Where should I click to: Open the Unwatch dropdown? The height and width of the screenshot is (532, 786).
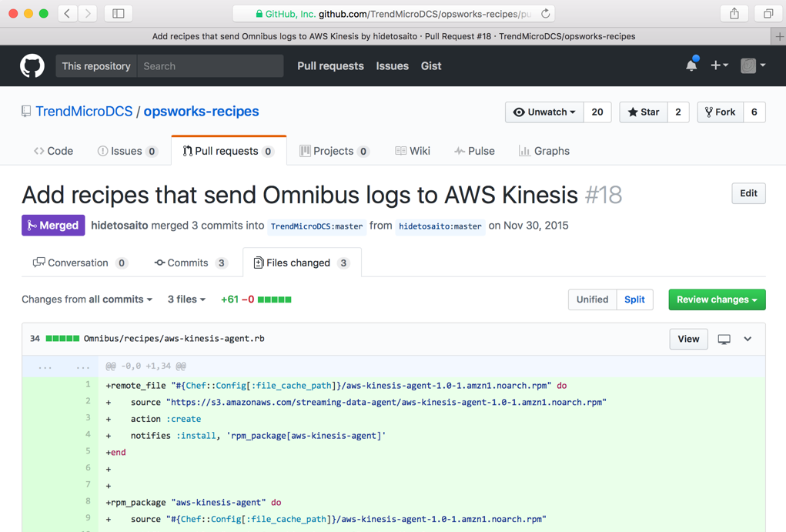[x=544, y=112]
